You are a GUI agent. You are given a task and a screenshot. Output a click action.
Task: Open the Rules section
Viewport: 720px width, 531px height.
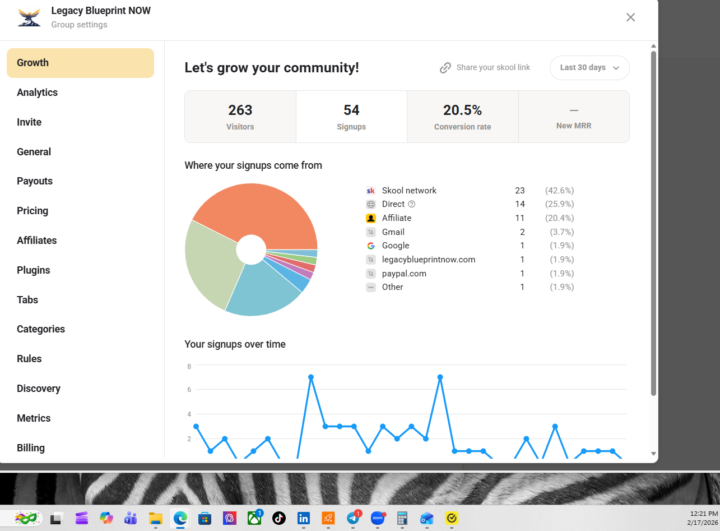[29, 359]
